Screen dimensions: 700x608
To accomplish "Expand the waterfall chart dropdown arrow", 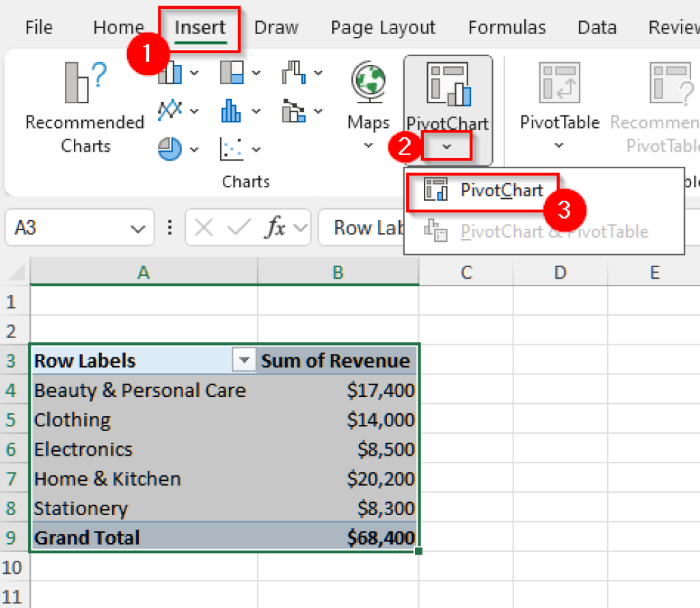I will [318, 72].
